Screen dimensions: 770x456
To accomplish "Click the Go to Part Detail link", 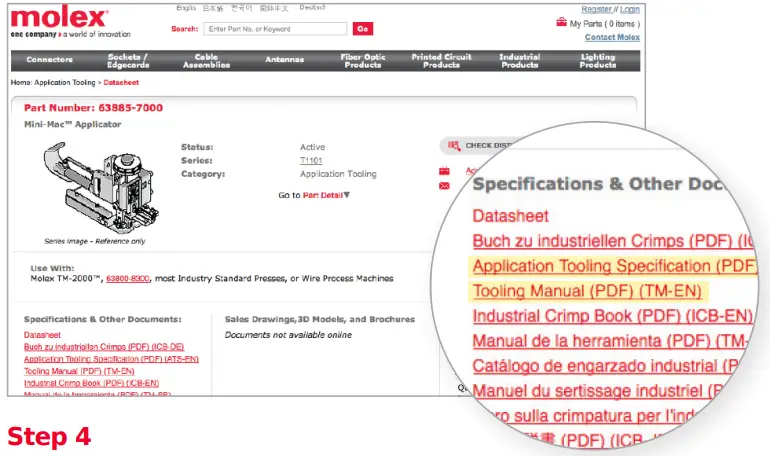I will (314, 195).
